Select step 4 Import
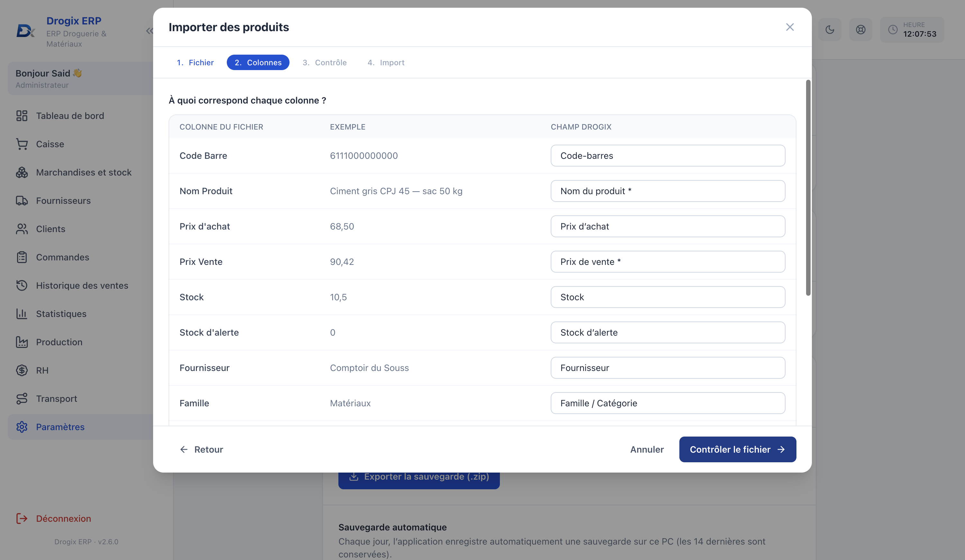This screenshot has width=965, height=560. pos(386,62)
